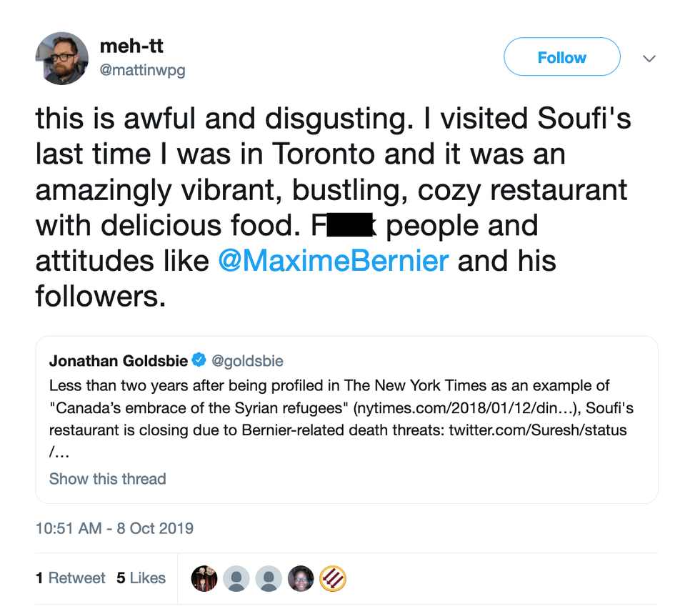Viewport: 700px width, 609px height.
Task: Expand the tweet options chevron beside Follow
Action: click(x=649, y=59)
